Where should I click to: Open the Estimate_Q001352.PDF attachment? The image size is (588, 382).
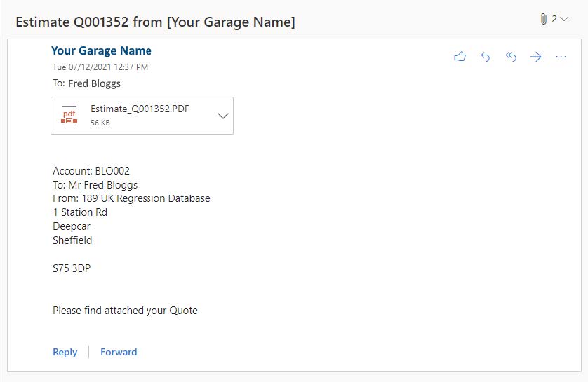tap(140, 109)
